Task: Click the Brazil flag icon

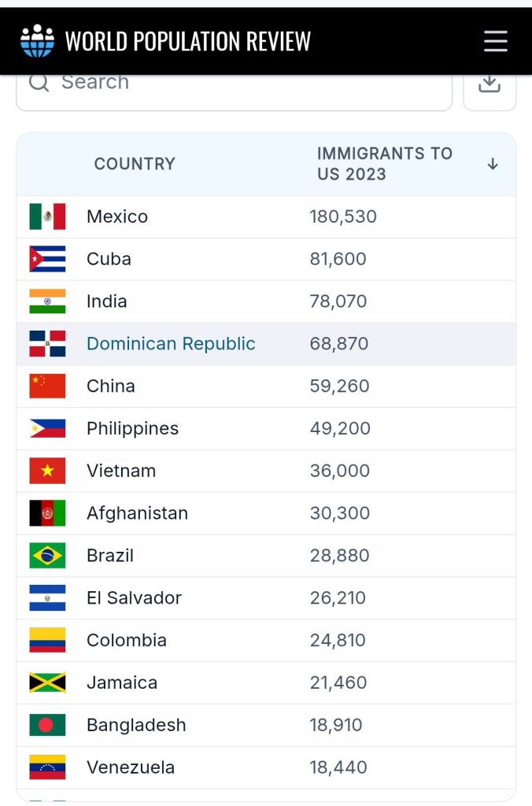Action: pos(47,556)
